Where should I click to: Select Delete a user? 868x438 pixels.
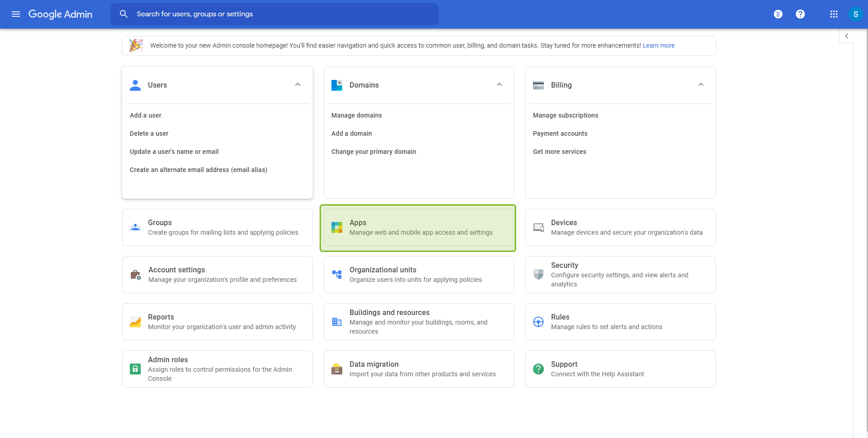click(149, 133)
